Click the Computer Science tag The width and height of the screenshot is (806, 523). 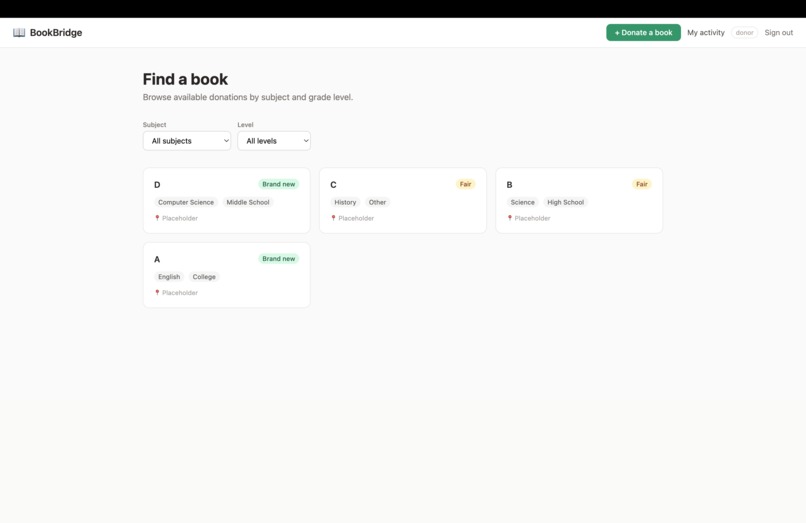pyautogui.click(x=186, y=202)
